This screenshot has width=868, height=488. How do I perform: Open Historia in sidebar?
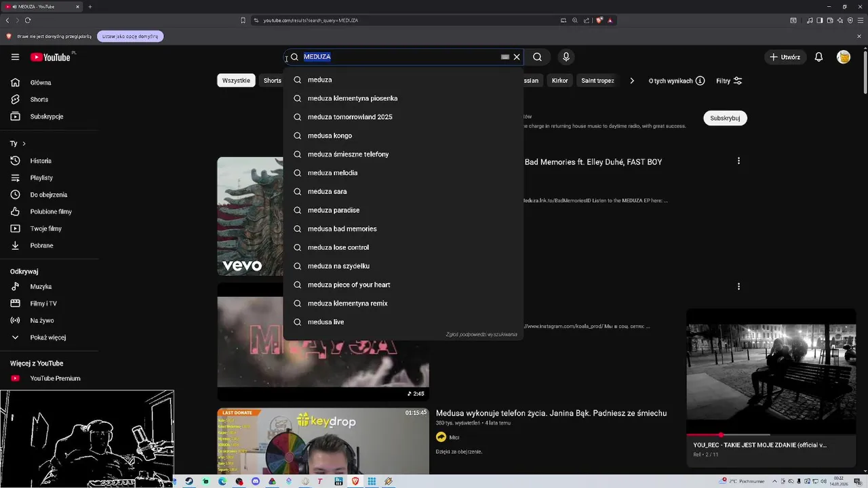point(49,161)
